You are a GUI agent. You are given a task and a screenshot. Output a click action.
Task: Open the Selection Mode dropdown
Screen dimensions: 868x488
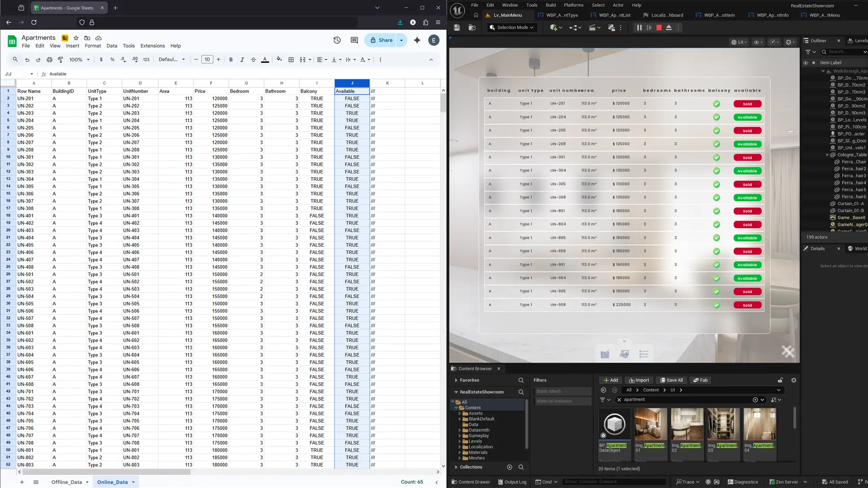click(x=512, y=28)
